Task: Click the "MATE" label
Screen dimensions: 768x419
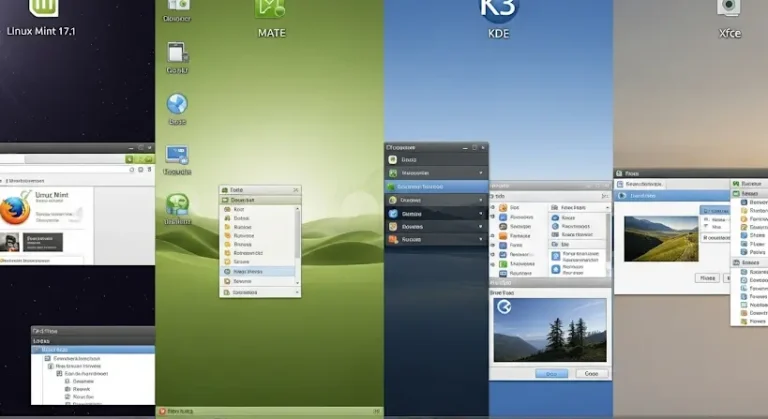Action: click(271, 33)
